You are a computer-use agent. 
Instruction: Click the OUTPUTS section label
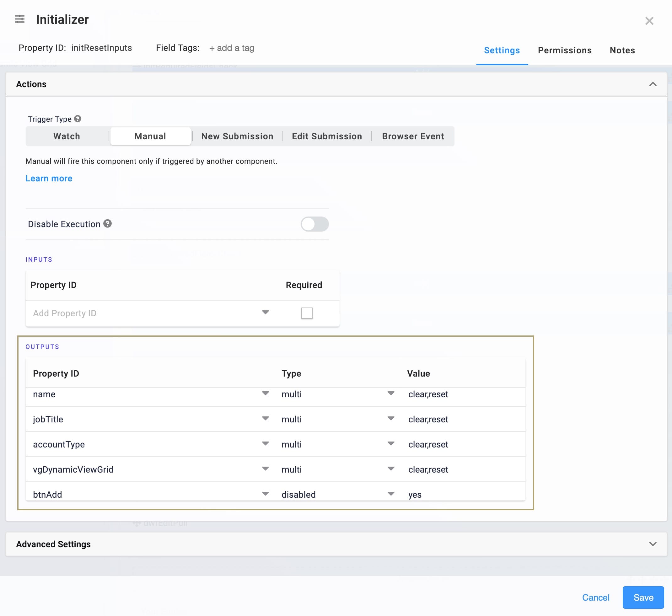point(42,347)
